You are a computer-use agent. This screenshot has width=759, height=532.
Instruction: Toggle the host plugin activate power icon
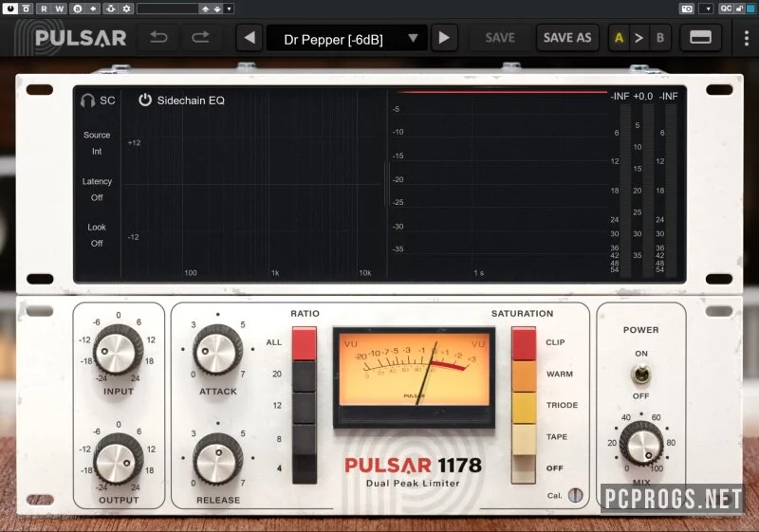point(10,9)
